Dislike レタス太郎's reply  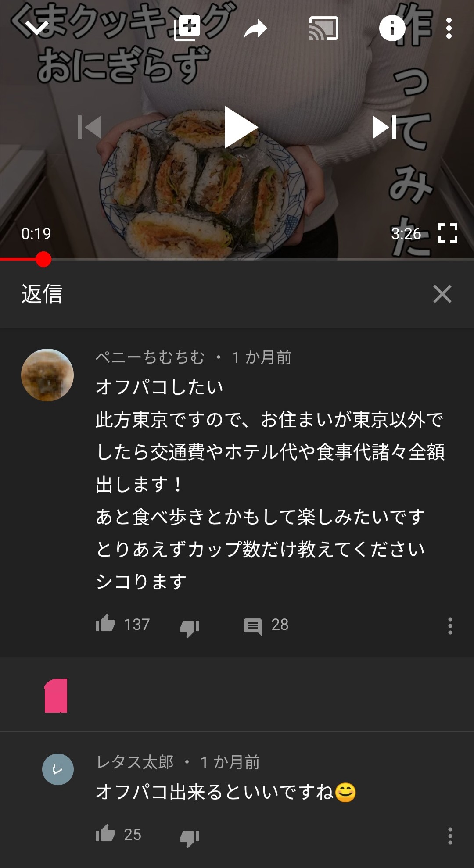click(190, 837)
